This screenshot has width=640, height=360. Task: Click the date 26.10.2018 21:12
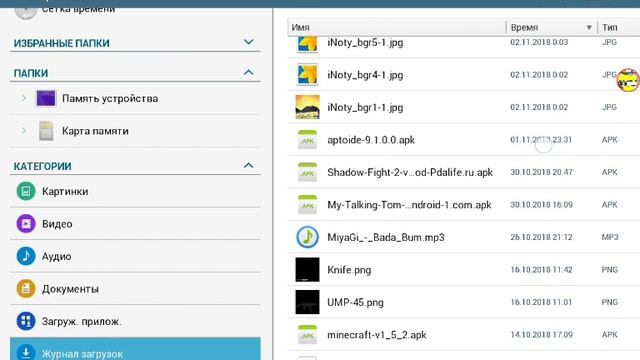541,237
